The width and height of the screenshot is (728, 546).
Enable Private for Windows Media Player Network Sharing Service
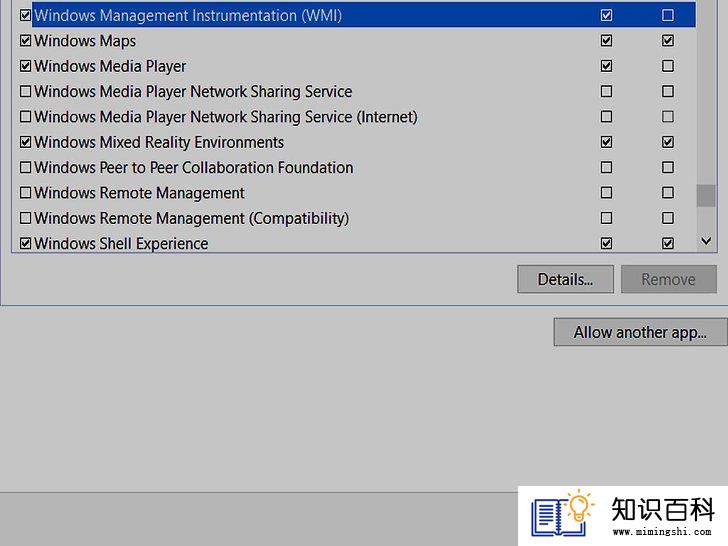(x=606, y=91)
